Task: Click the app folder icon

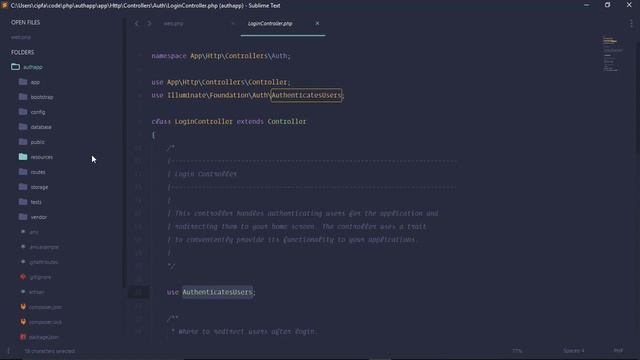Action: tap(23, 82)
